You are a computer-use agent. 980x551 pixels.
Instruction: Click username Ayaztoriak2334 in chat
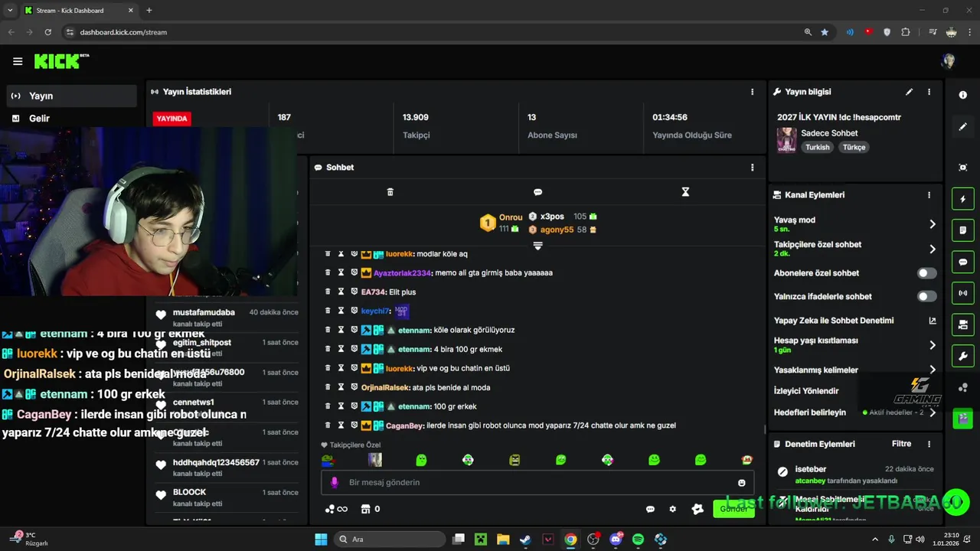click(403, 273)
